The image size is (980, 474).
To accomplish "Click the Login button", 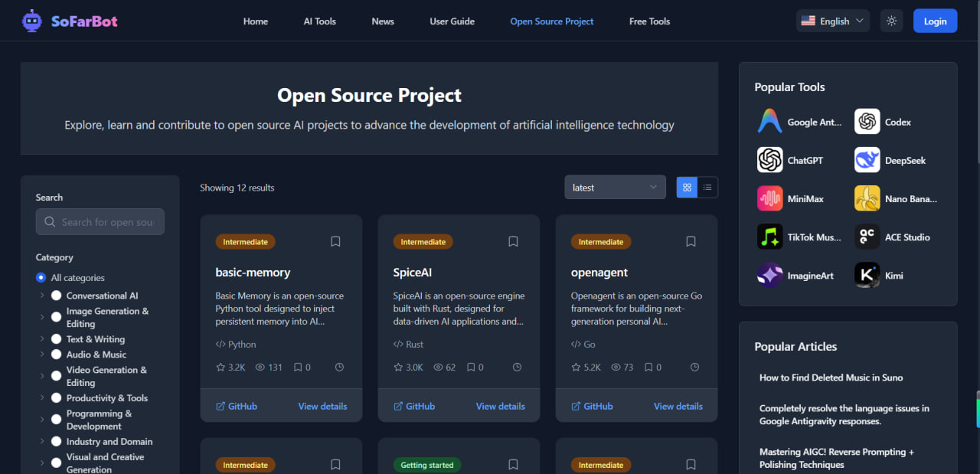I will coord(935,21).
